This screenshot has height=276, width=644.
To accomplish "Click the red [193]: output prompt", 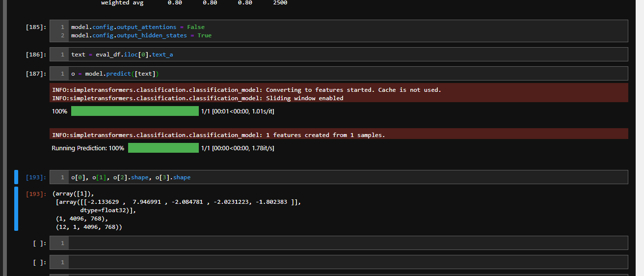I will click(36, 194).
